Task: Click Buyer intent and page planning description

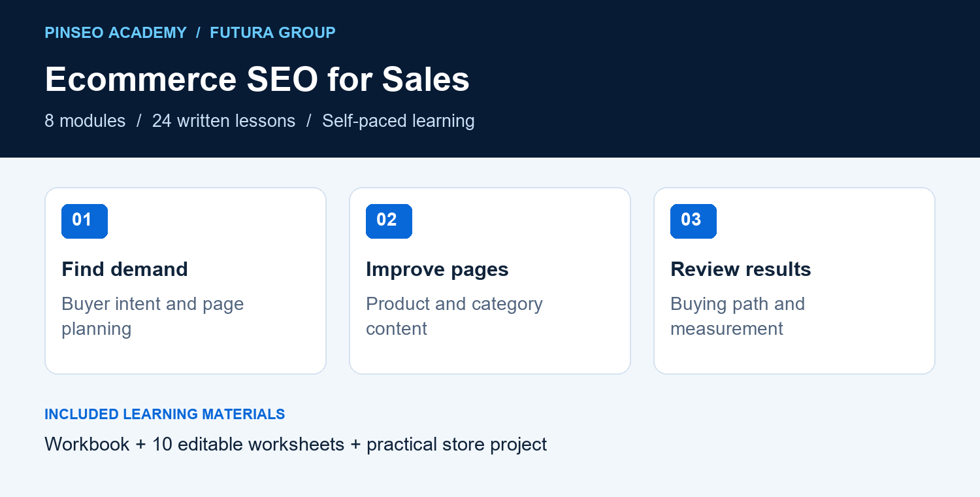Action: (152, 316)
